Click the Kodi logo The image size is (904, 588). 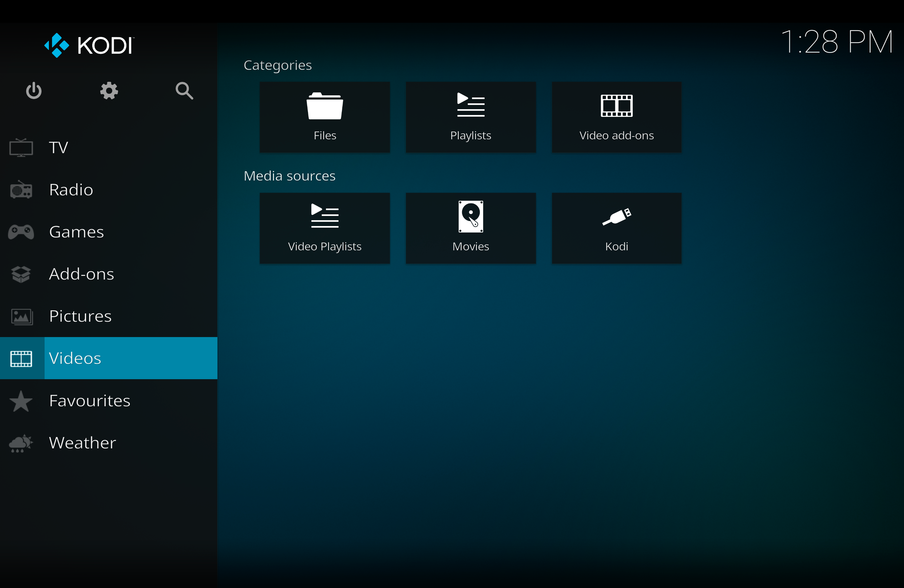(89, 46)
